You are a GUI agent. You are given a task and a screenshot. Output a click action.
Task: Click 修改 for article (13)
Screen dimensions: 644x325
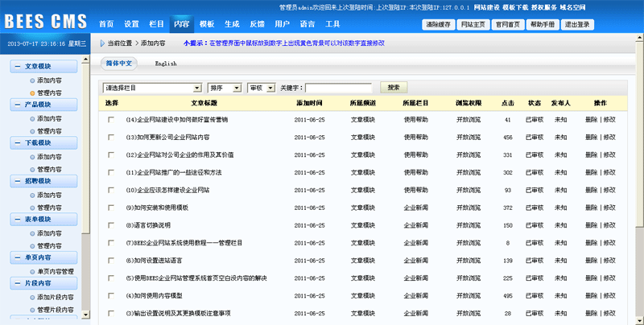609,138
